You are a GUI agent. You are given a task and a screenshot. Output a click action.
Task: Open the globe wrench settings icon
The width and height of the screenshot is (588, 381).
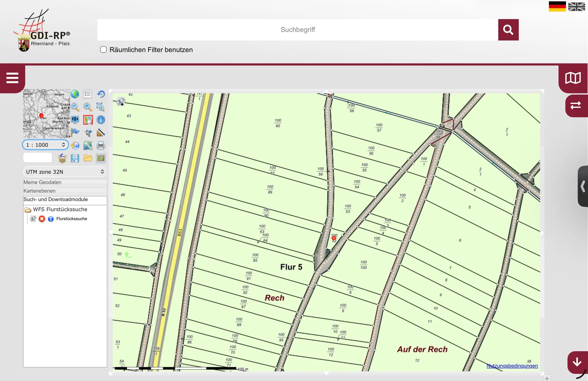coord(88,145)
